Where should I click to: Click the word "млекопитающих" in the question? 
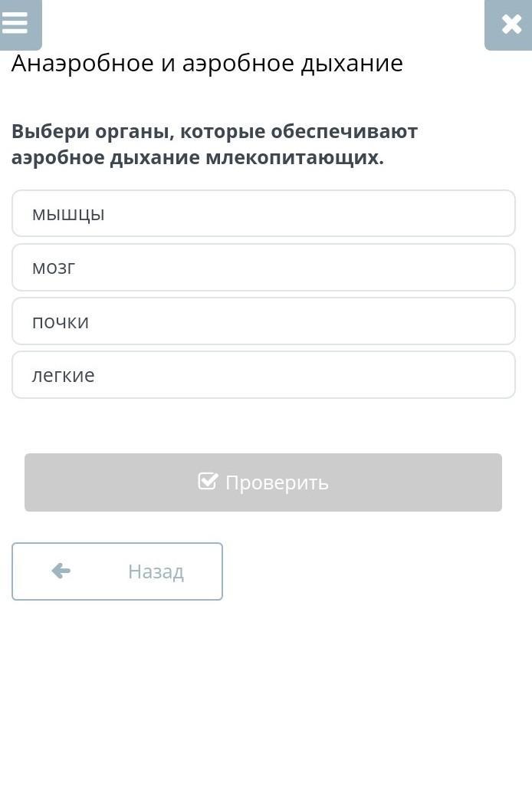(x=294, y=158)
